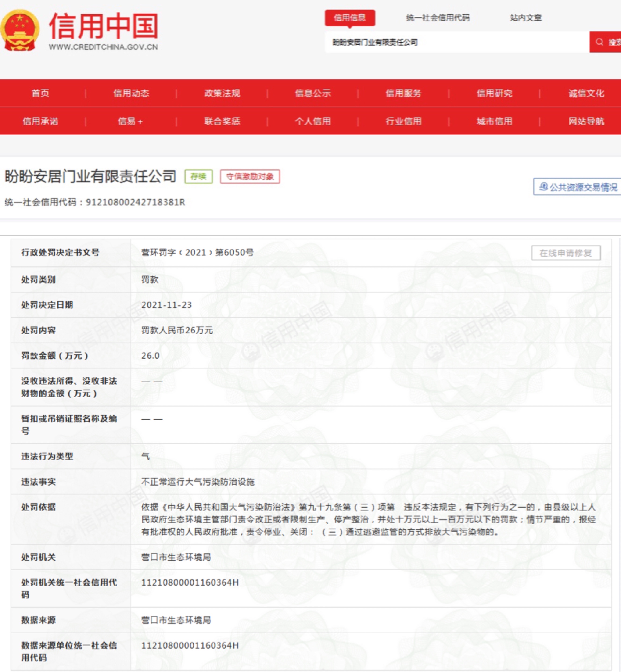The width and height of the screenshot is (621, 672).
Task: Switch to 统一社会信用代码 search tab
Action: (438, 18)
